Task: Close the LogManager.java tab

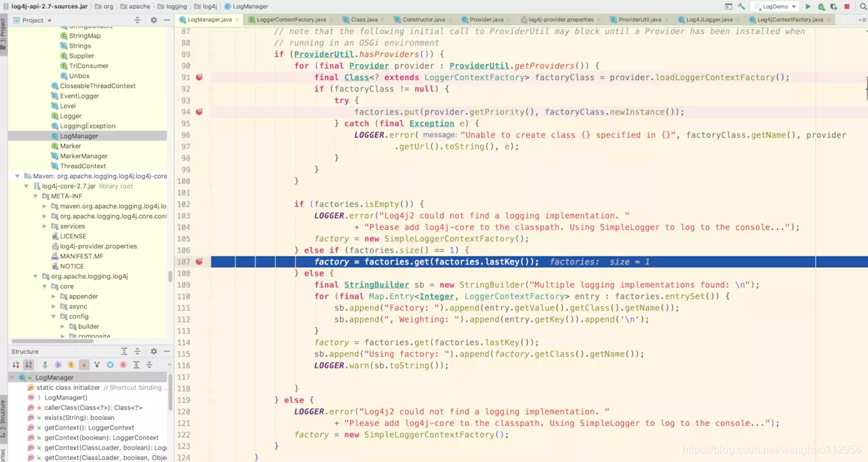Action: 238,20
